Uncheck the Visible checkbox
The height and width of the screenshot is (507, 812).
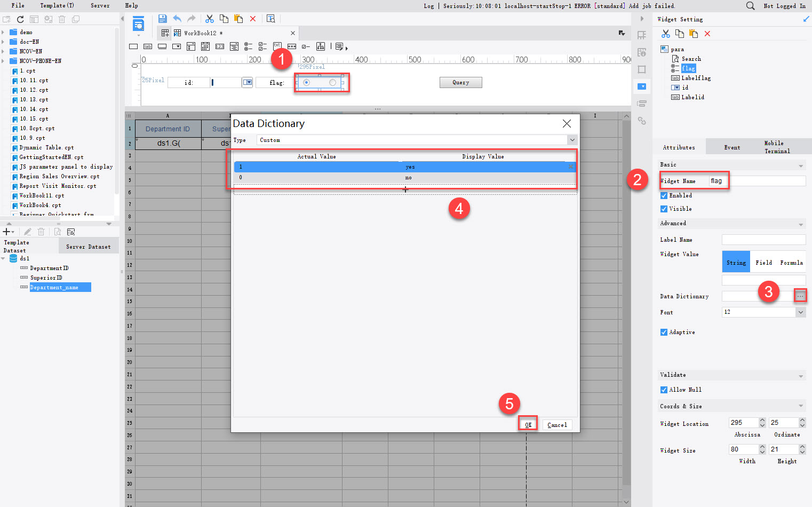pyautogui.click(x=663, y=209)
